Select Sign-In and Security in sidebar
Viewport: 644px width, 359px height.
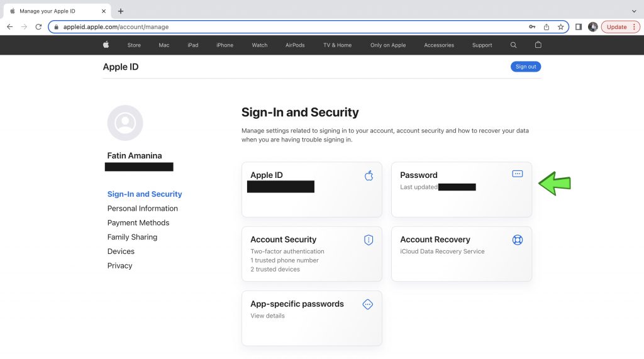click(145, 194)
